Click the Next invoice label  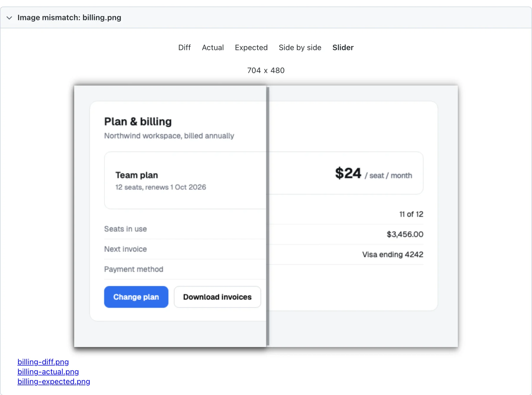(x=125, y=249)
